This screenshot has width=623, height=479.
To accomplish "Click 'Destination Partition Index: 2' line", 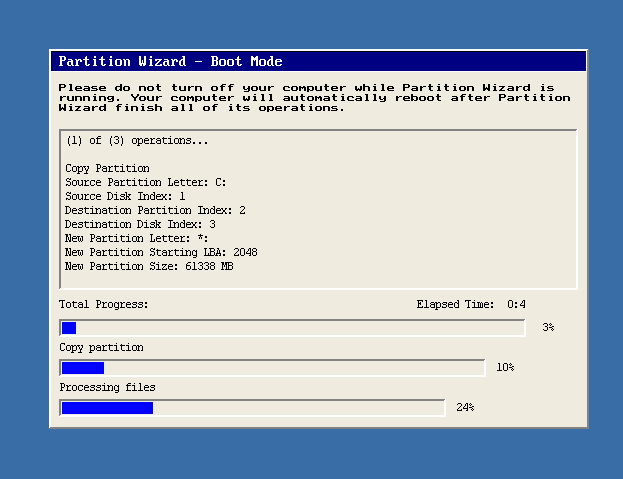I will [155, 210].
